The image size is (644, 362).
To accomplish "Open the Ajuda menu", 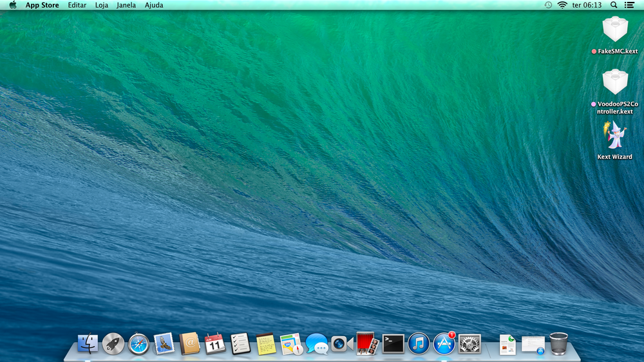I will [x=154, y=5].
